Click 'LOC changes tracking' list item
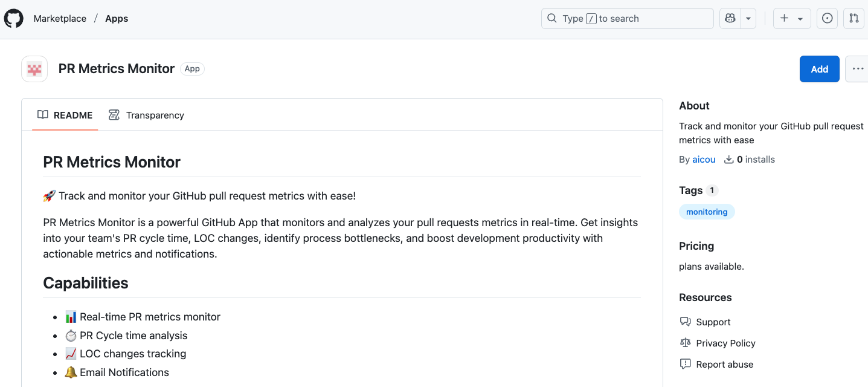Image resolution: width=868 pixels, height=387 pixels. click(133, 354)
